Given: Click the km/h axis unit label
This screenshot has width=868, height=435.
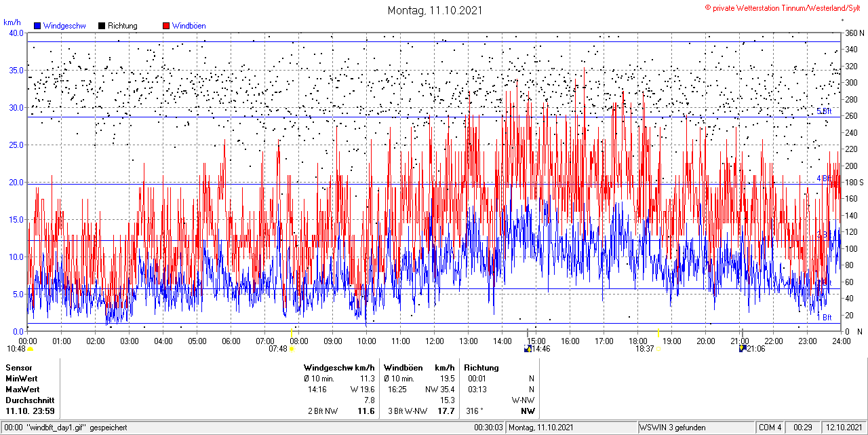Looking at the screenshot, I should coord(12,22).
